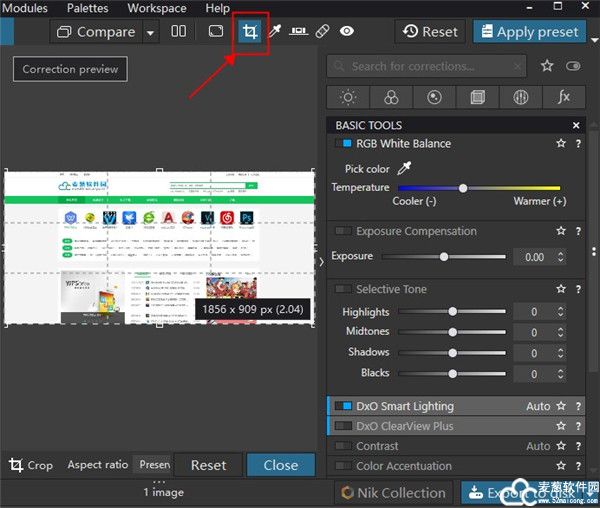This screenshot has width=600, height=508.
Task: Show the fx effects category
Action: pos(564,98)
